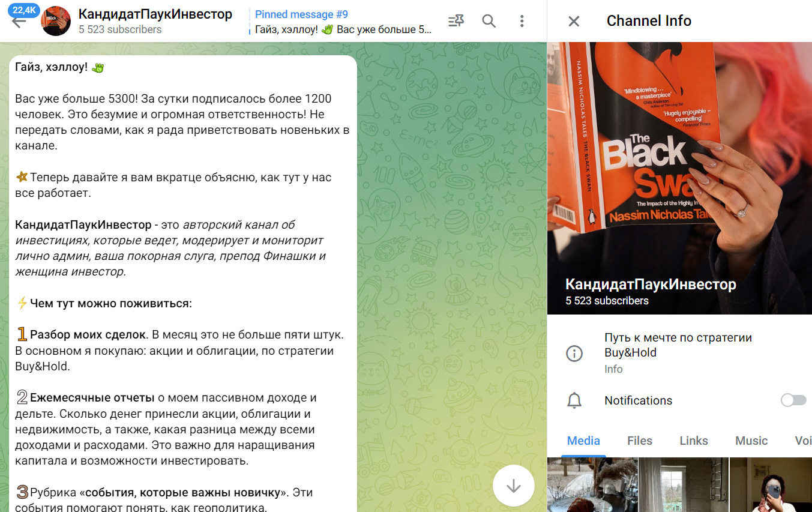Click the 'Notifications' label in Channel Info
This screenshot has height=512, width=812.
[x=639, y=400]
